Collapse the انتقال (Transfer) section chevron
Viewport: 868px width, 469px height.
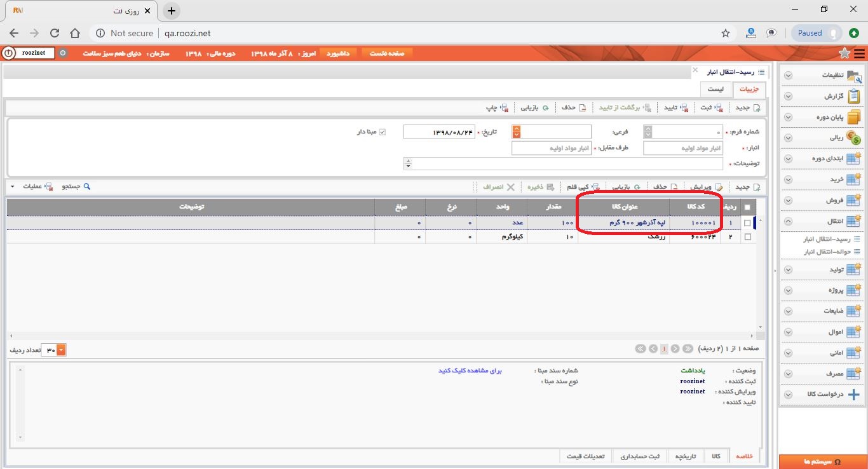pos(788,221)
